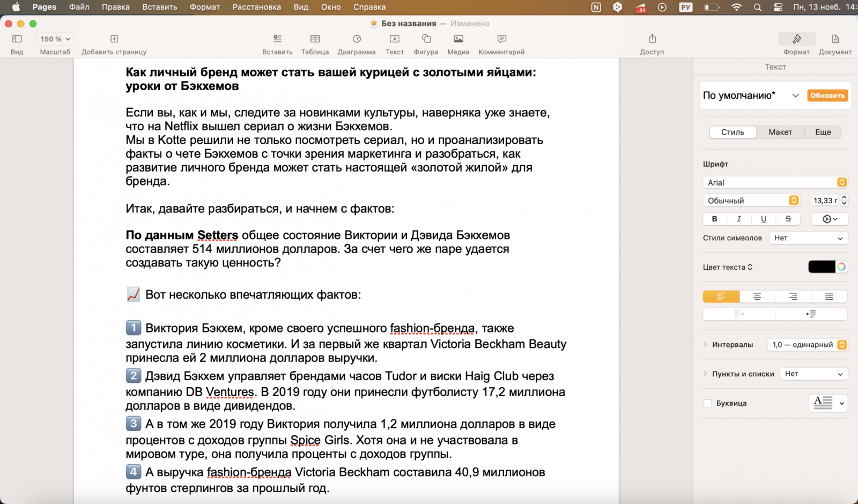
Task: Expand the Интервалы section
Action: click(x=706, y=345)
